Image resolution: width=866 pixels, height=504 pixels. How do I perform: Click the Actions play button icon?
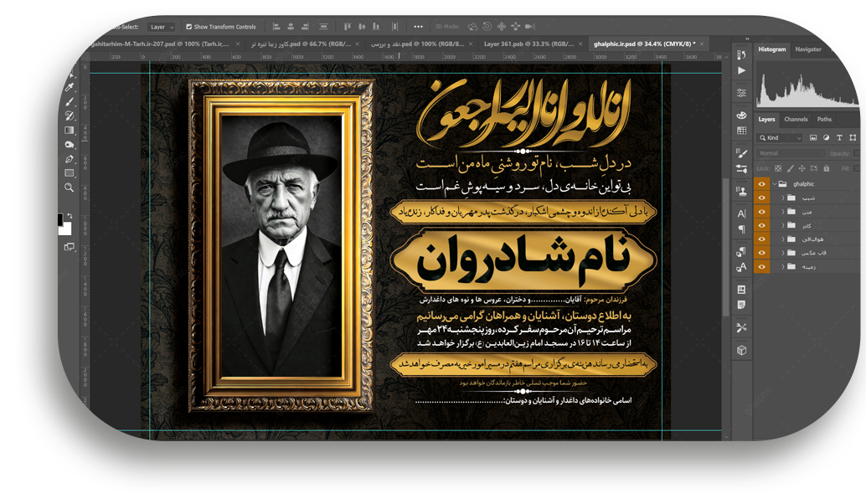coord(741,71)
